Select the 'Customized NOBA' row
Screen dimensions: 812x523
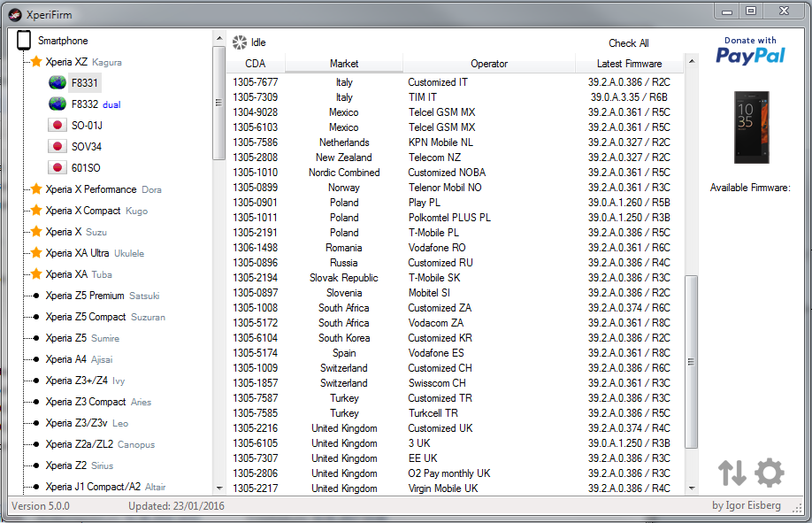click(456, 172)
